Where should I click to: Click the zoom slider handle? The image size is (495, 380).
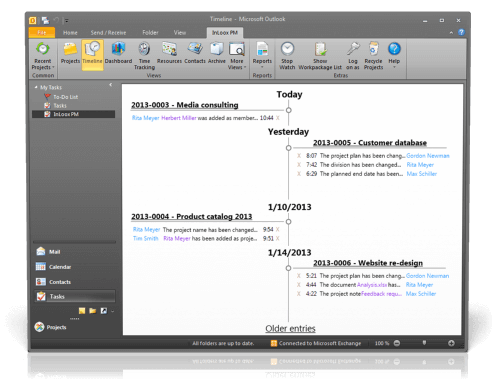(424, 343)
